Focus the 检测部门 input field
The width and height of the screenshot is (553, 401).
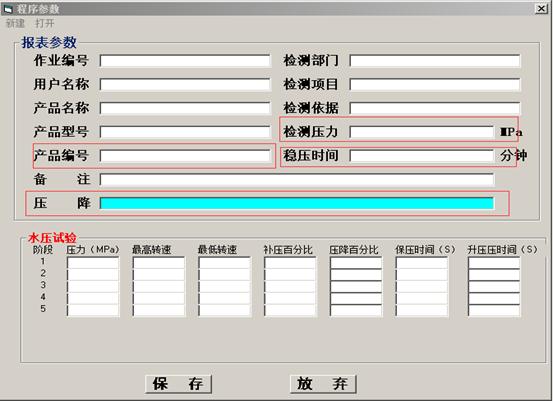[435, 61]
